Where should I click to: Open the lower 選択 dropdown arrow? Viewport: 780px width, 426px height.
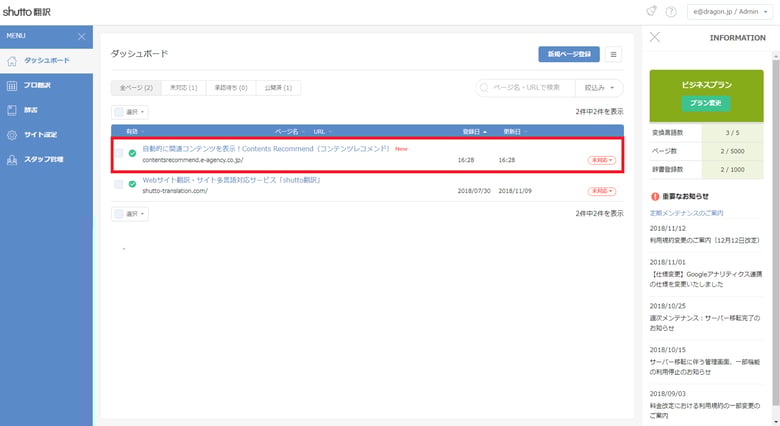142,214
